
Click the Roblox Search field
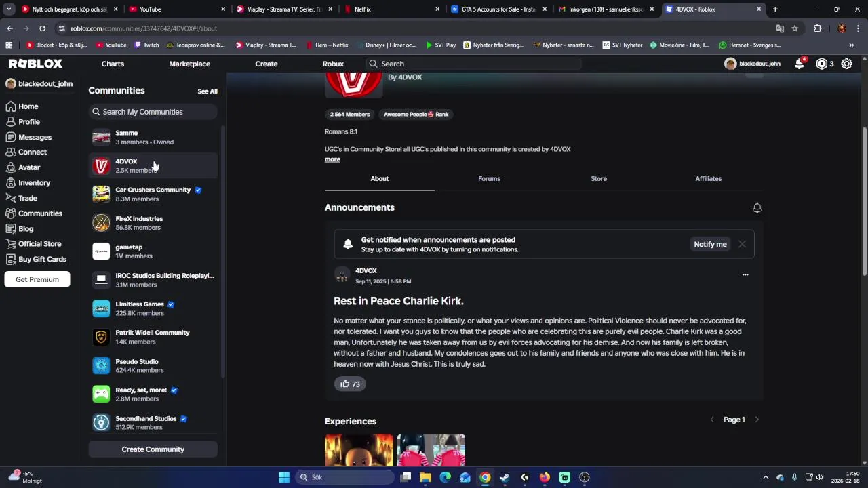click(x=475, y=64)
